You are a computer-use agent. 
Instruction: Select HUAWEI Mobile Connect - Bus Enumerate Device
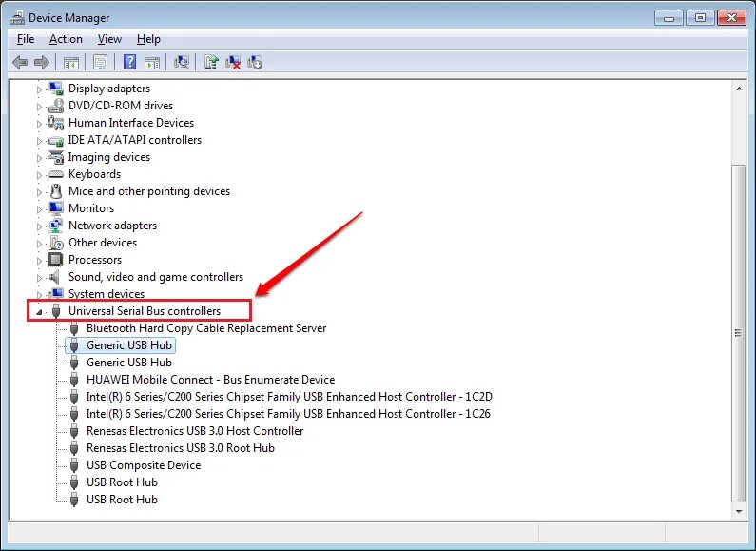click(211, 380)
